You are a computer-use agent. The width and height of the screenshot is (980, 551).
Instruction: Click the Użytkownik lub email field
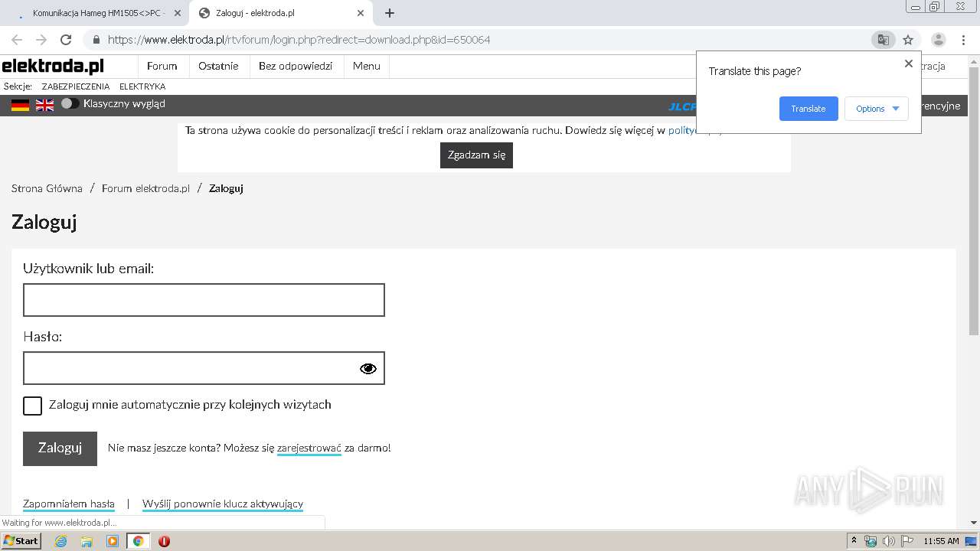204,300
